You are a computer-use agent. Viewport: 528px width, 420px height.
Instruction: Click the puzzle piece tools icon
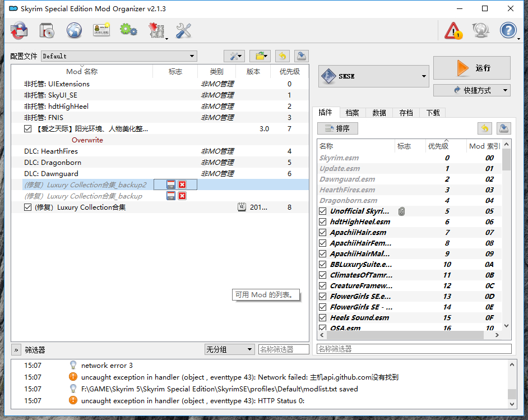pos(156,31)
